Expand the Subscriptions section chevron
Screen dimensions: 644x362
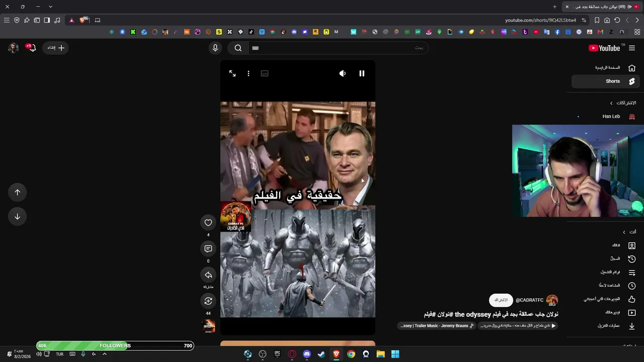(611, 103)
